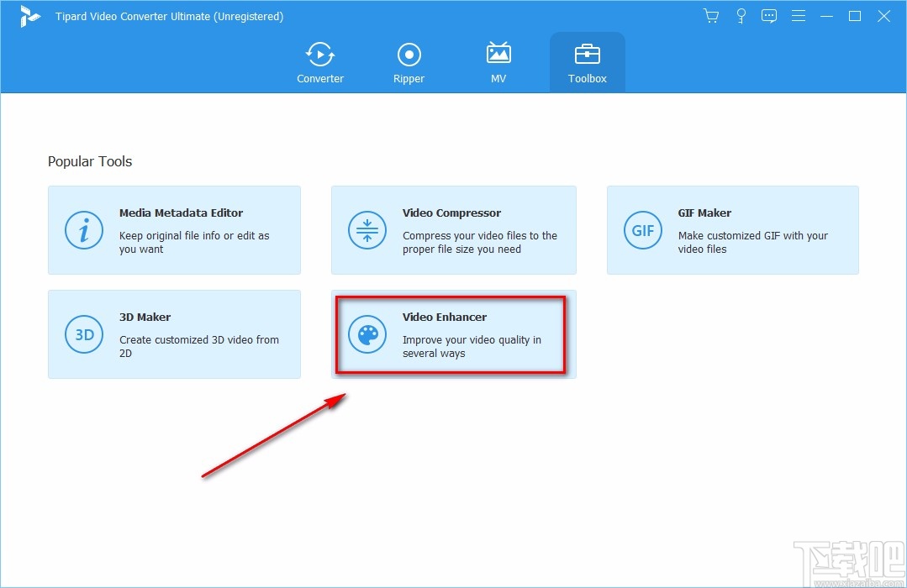Click 'Make customized GIF' description text

tap(752, 242)
